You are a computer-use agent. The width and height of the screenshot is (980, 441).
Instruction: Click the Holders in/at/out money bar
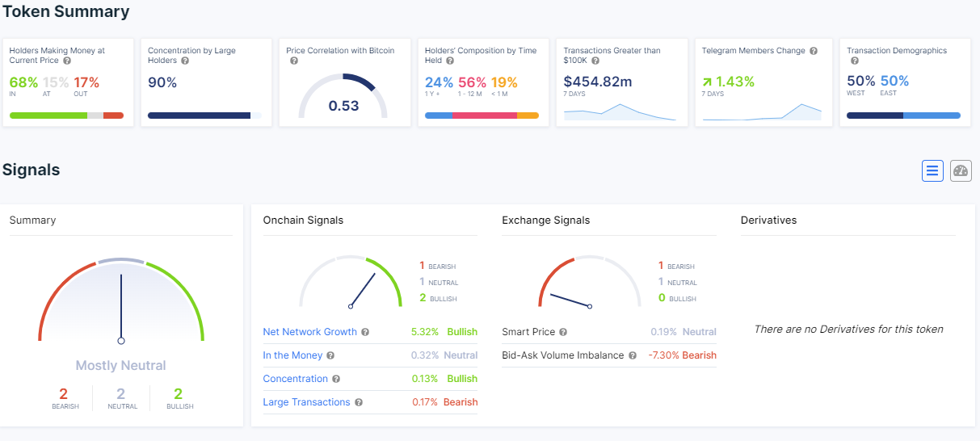tap(66, 115)
